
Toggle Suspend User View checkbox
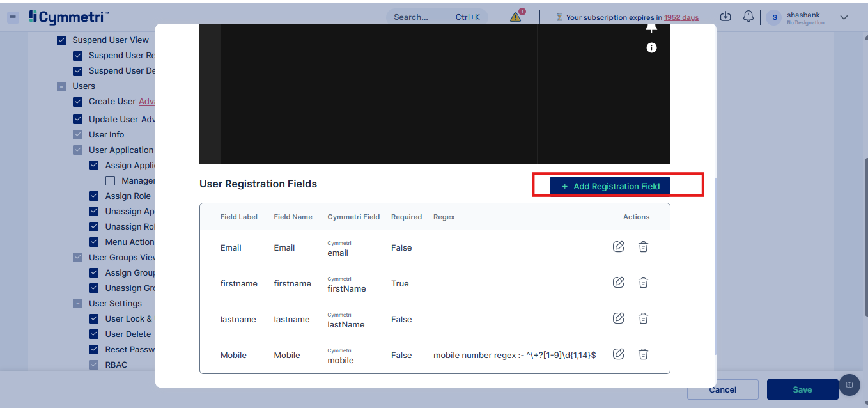coord(61,40)
